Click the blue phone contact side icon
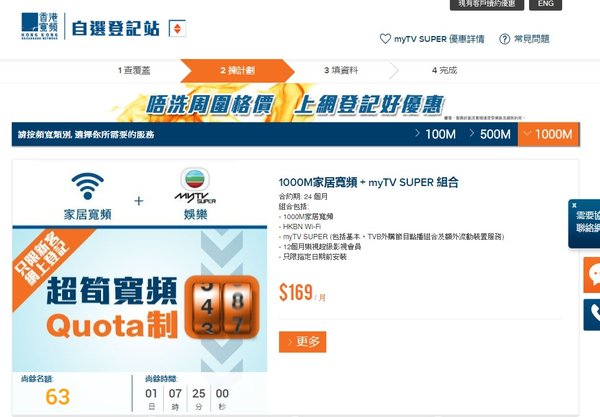The image size is (600, 417). [x=591, y=313]
